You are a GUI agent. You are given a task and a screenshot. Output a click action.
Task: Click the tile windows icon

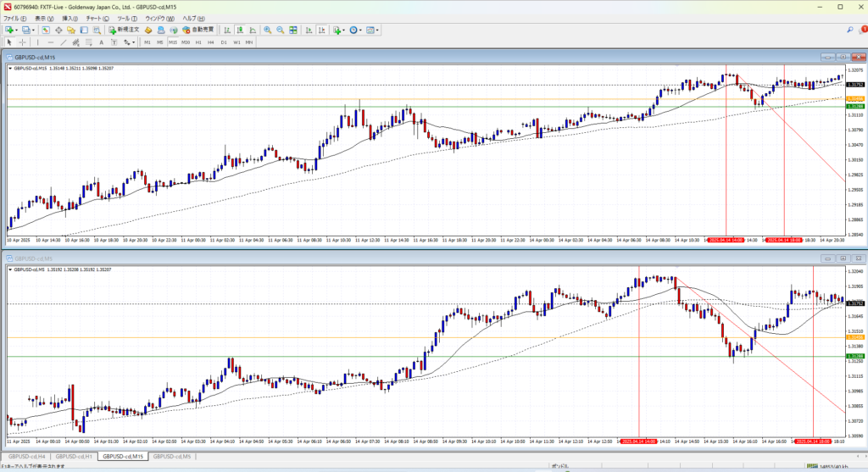point(292,30)
